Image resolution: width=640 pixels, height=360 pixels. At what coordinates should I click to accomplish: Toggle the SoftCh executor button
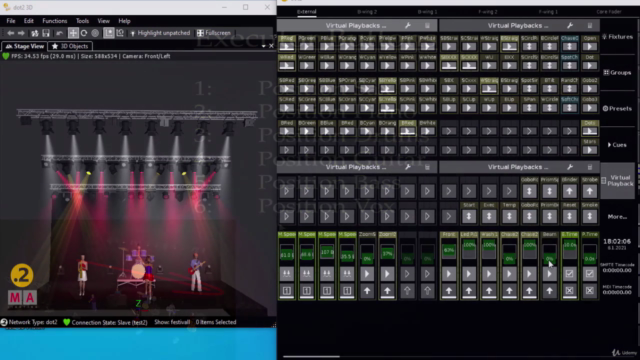pos(569,105)
